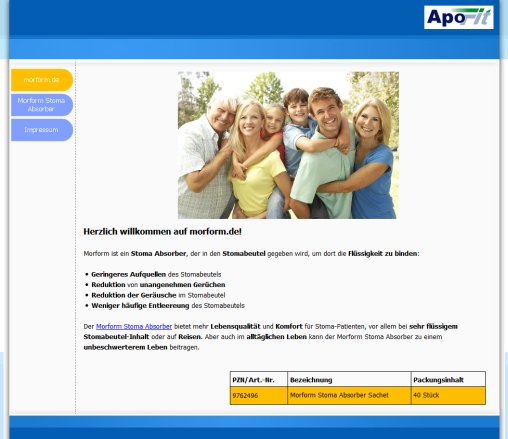The width and height of the screenshot is (508, 439).
Task: Click the intro sentence about Stoma Absorber
Action: pyautogui.click(x=251, y=253)
